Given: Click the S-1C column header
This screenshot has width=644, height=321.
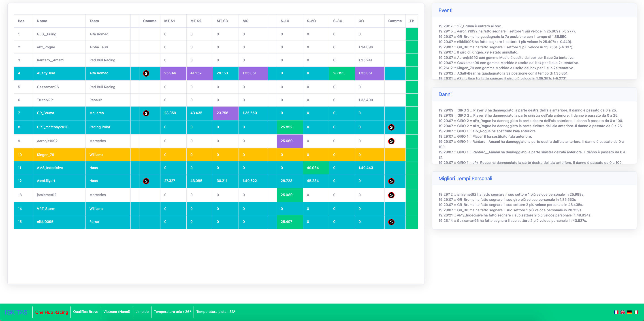Looking at the screenshot, I should tap(285, 21).
